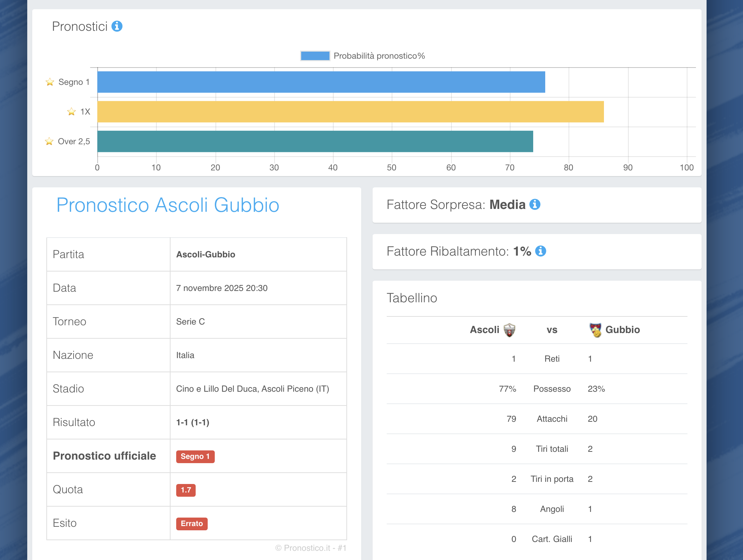The image size is (743, 560).
Task: Click the blue Segno 1 probability bar
Action: (321, 82)
